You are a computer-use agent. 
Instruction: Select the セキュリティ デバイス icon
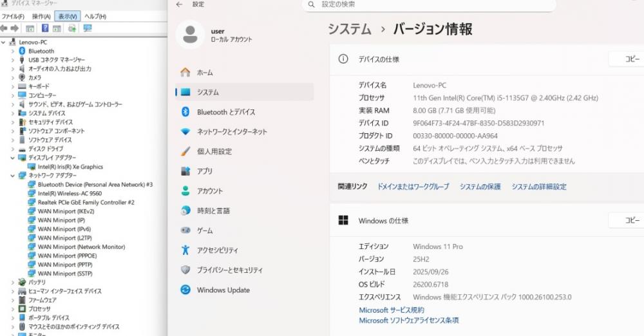coord(22,122)
